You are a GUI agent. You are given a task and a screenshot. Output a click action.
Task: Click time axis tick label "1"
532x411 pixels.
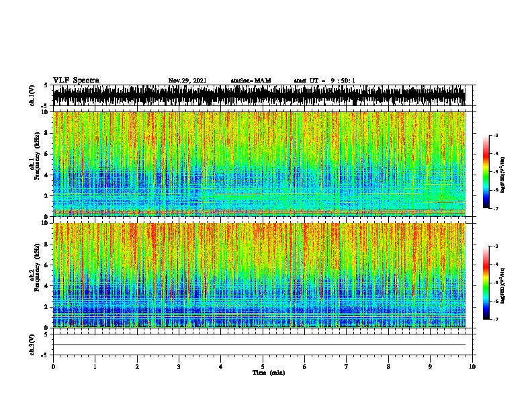pos(95,367)
